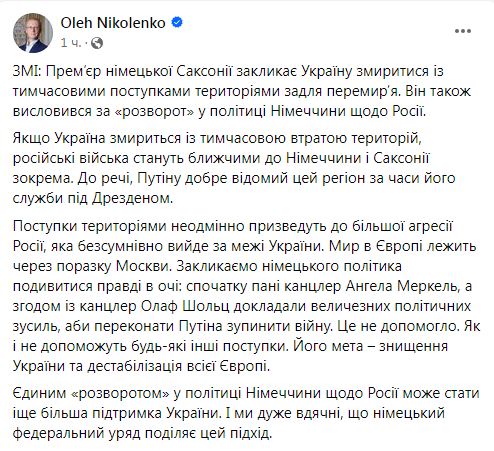494x451 pixels.
Task: Click the quoted word «розворотом» in last paragraph
Action: point(121,393)
